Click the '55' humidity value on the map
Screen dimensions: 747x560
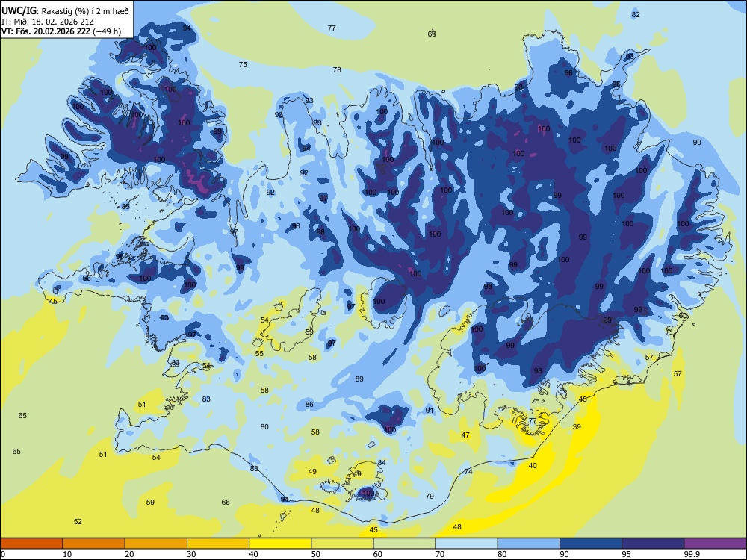[259, 353]
